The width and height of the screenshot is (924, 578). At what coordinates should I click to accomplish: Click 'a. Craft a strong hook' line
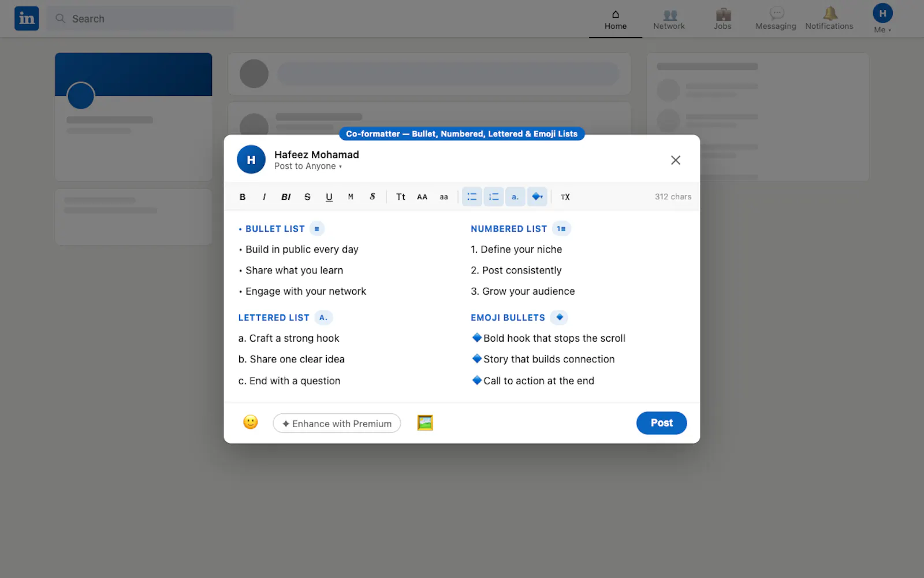tap(289, 339)
